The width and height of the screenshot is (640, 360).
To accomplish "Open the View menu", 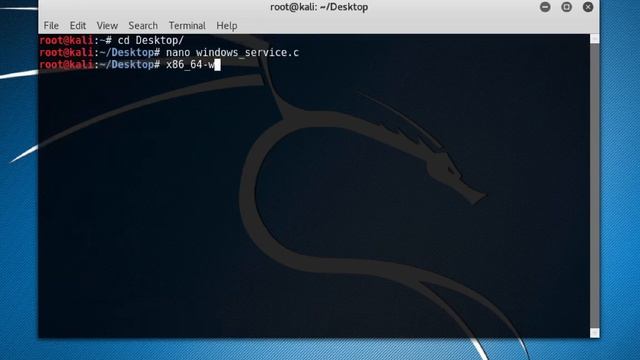I will pos(107,25).
